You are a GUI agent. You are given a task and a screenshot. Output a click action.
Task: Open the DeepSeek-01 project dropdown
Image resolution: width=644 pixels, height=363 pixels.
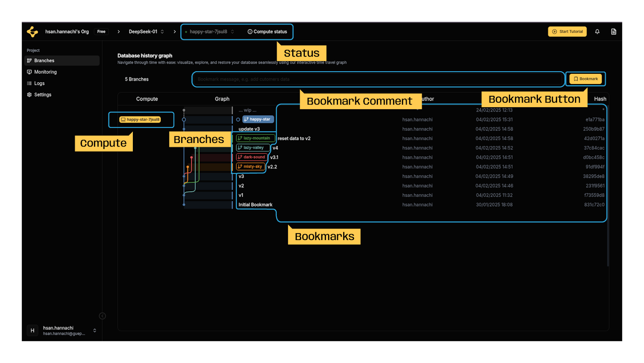pos(146,32)
